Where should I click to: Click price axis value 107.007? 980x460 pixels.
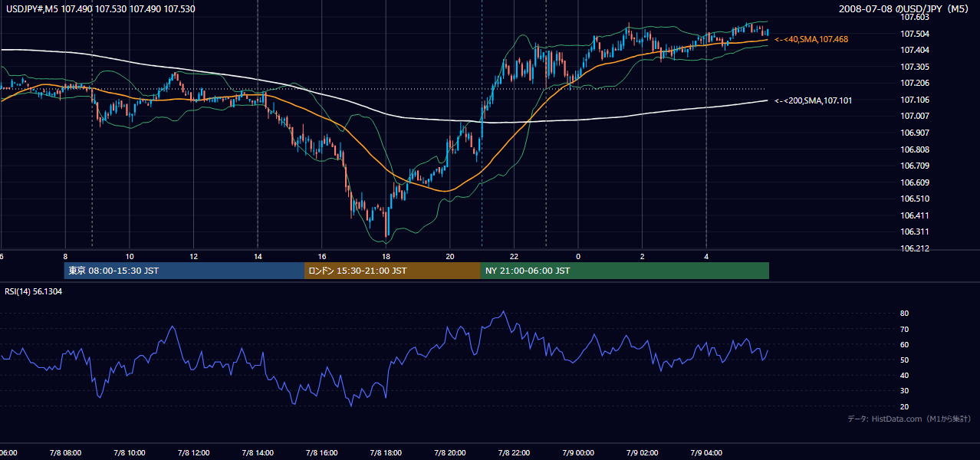[915, 116]
